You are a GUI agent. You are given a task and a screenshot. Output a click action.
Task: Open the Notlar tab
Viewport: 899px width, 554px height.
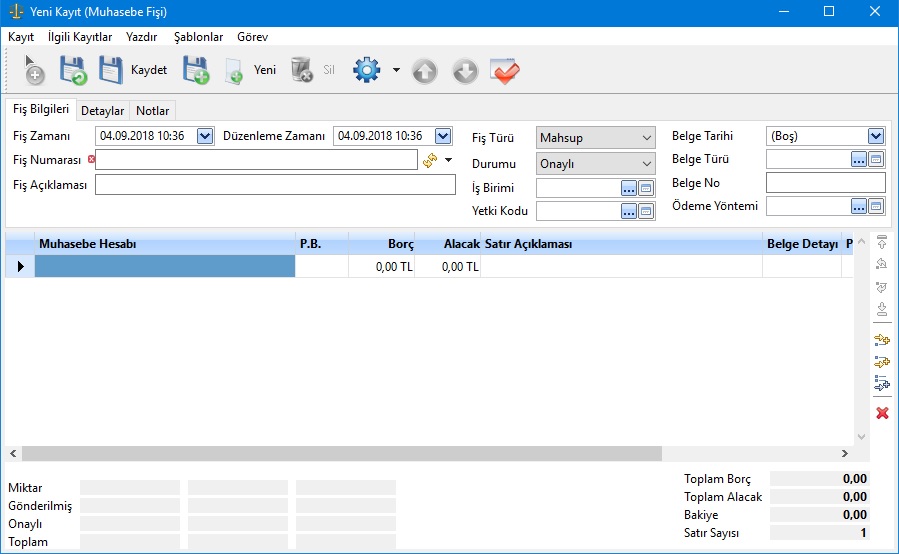tap(153, 111)
